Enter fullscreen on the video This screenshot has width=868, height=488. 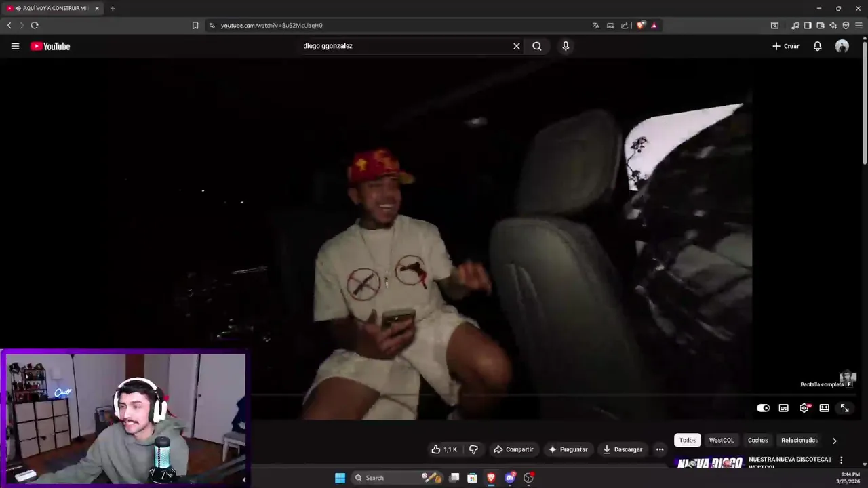[845, 408]
